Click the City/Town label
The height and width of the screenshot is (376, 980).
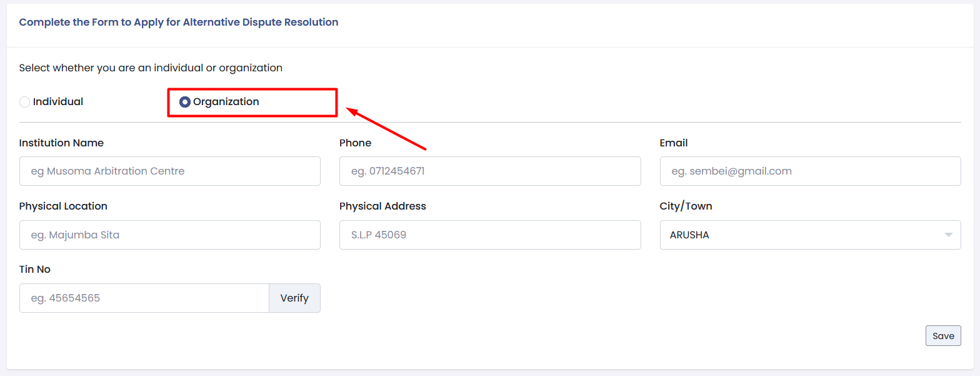coord(686,206)
